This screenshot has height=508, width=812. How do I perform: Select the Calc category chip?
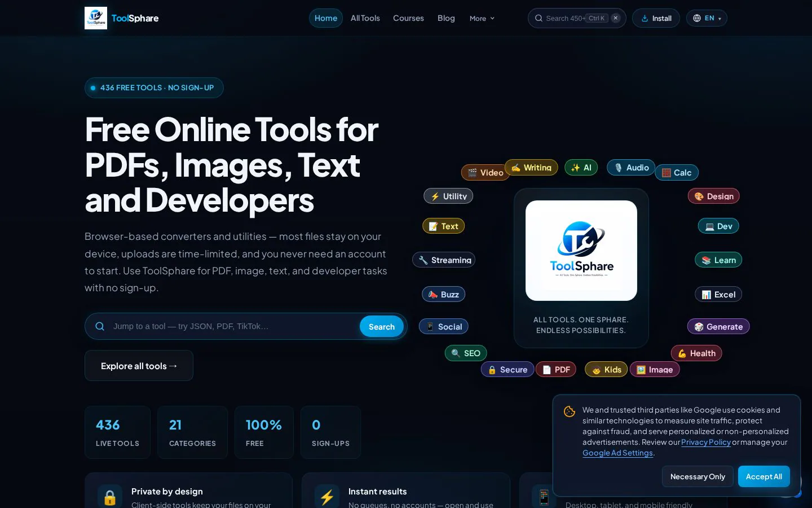point(677,173)
